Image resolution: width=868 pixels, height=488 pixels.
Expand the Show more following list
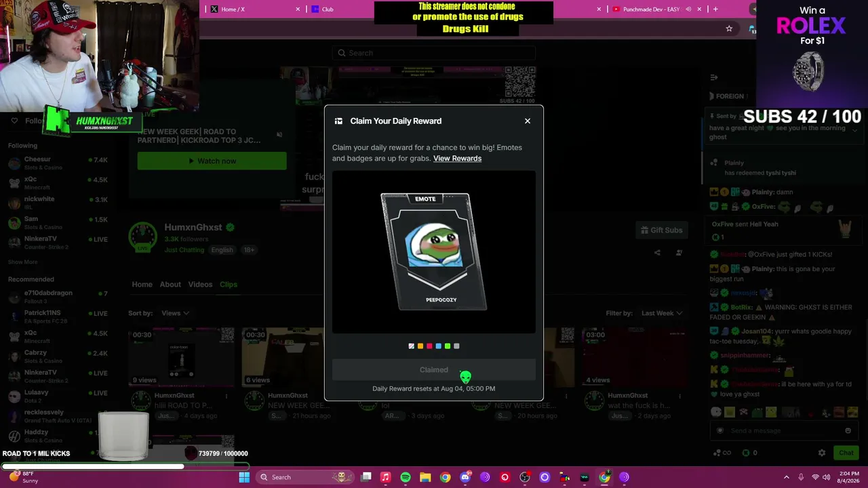[22, 262]
